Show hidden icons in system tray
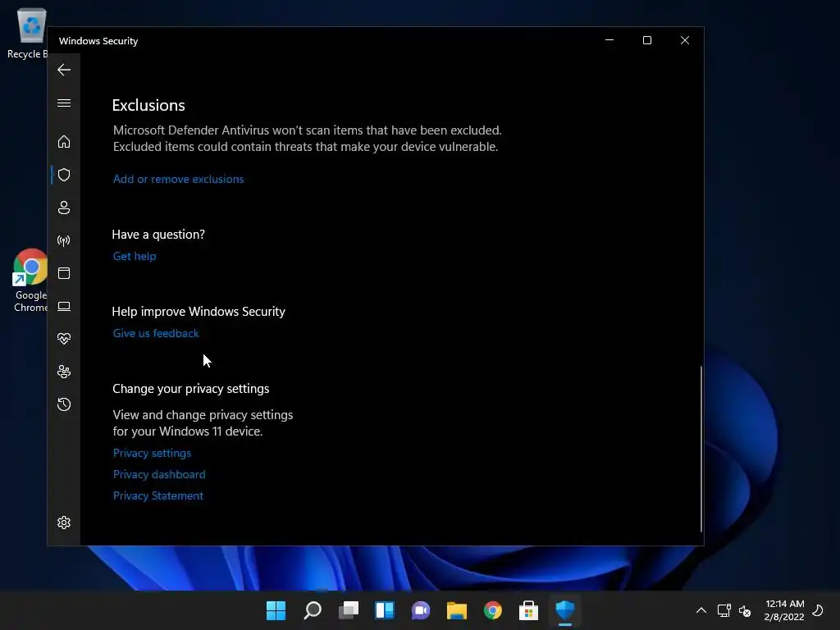 pos(701,610)
